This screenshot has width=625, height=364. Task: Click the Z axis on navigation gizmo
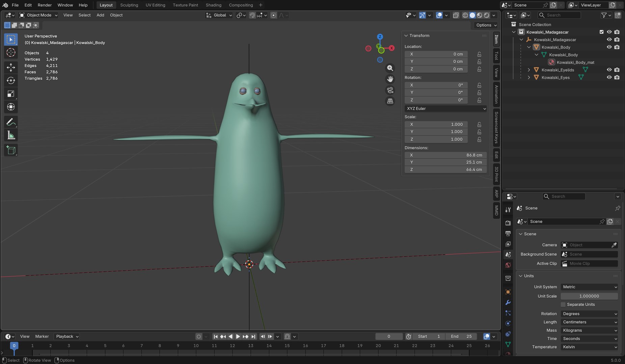pyautogui.click(x=380, y=36)
